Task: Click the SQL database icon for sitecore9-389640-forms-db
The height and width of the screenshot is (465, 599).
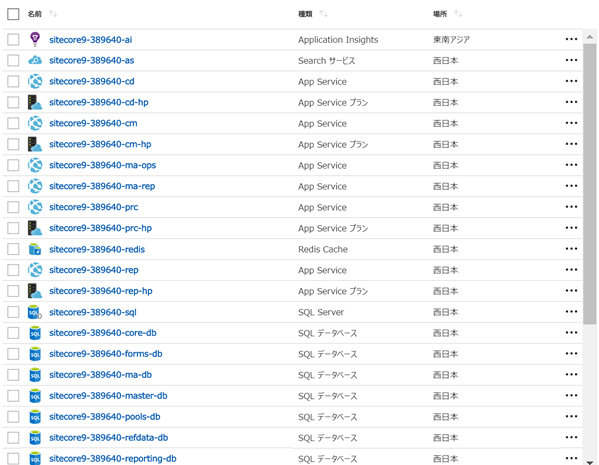Action: [35, 354]
